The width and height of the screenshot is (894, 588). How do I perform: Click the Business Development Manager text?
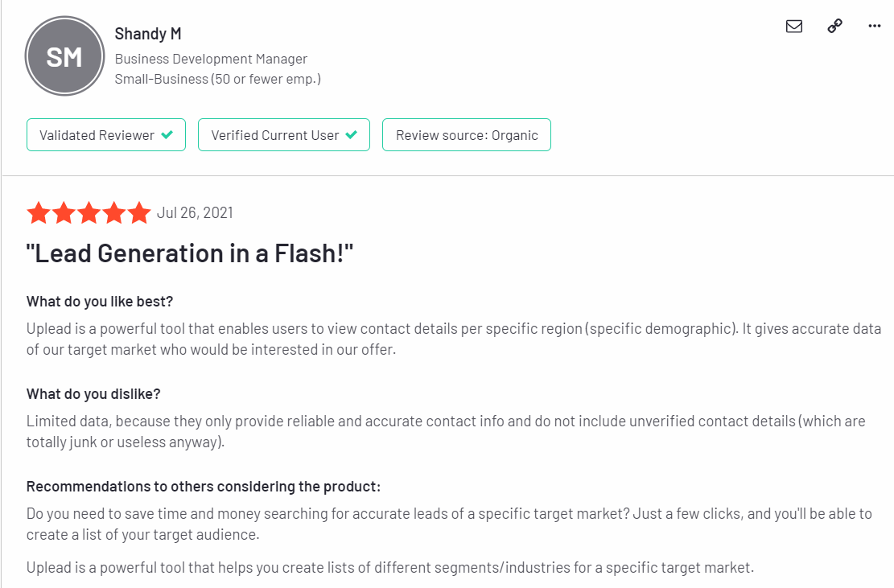[x=211, y=60]
